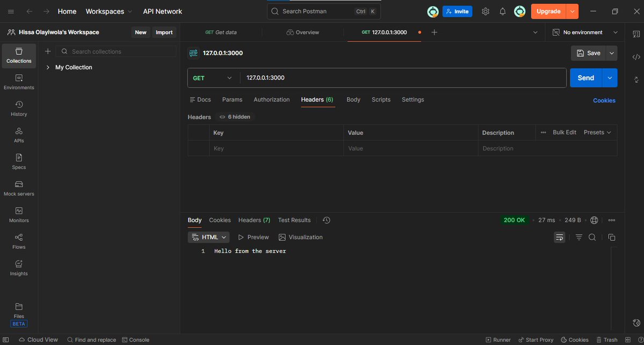This screenshot has width=644, height=345.
Task: Click the Import button
Action: pyautogui.click(x=164, y=32)
